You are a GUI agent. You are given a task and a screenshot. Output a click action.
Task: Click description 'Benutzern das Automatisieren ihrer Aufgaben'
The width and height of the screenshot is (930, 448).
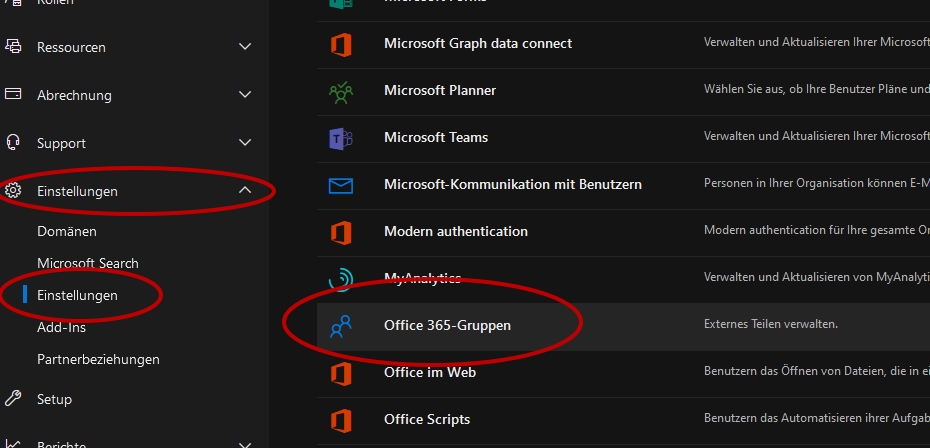817,418
